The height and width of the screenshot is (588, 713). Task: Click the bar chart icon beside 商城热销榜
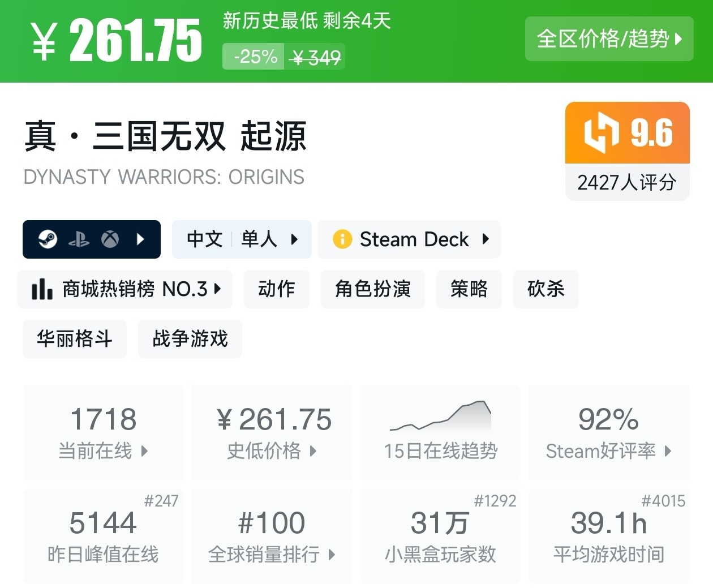click(42, 289)
